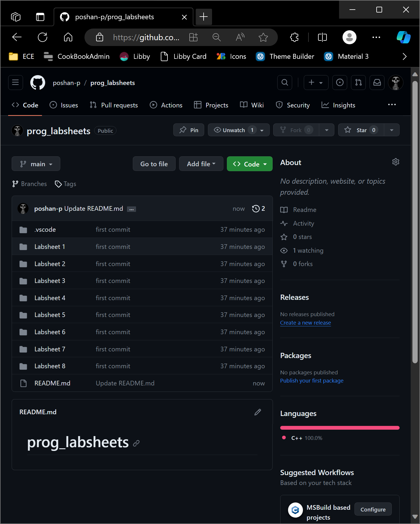Add page to favorites star icon
Viewport: 420px width, 524px height.
click(x=263, y=37)
